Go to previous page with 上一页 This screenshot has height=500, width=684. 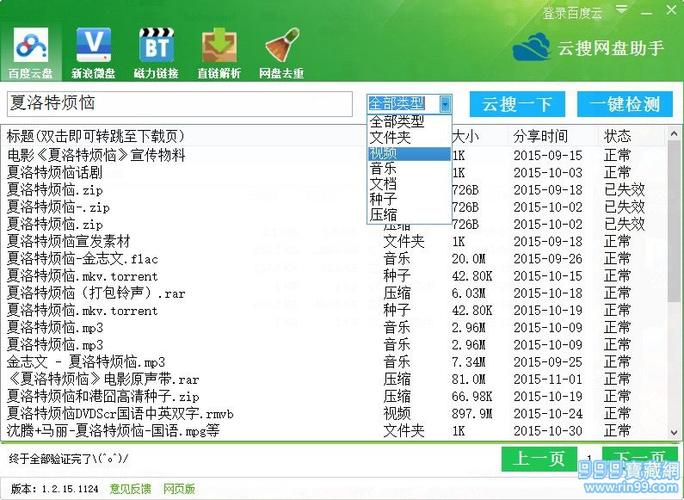point(539,459)
